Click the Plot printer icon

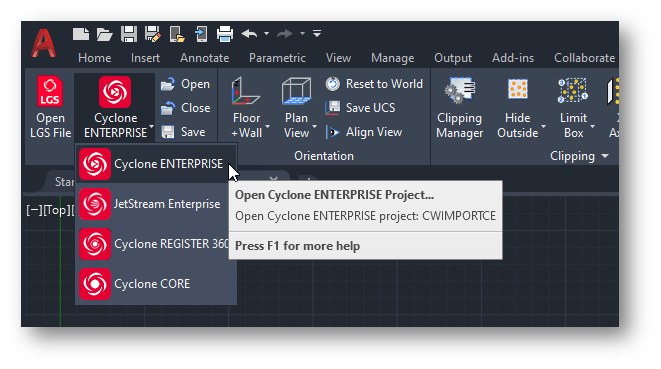point(225,34)
